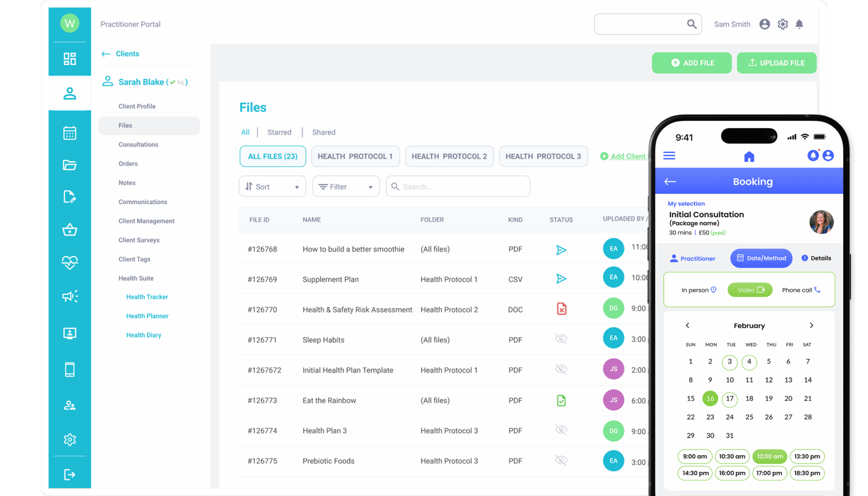The width and height of the screenshot is (868, 496).
Task: Open the dashboard grid icon in sidebar
Action: click(x=69, y=59)
